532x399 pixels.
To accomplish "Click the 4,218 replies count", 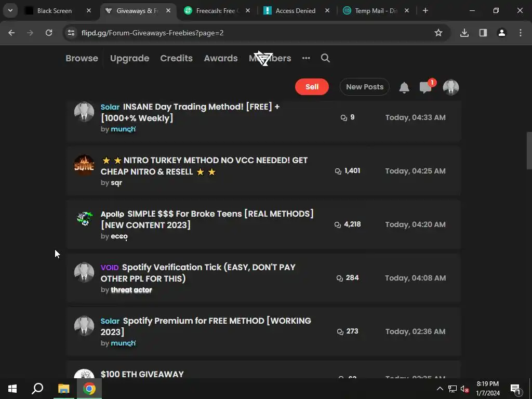I will (x=348, y=224).
